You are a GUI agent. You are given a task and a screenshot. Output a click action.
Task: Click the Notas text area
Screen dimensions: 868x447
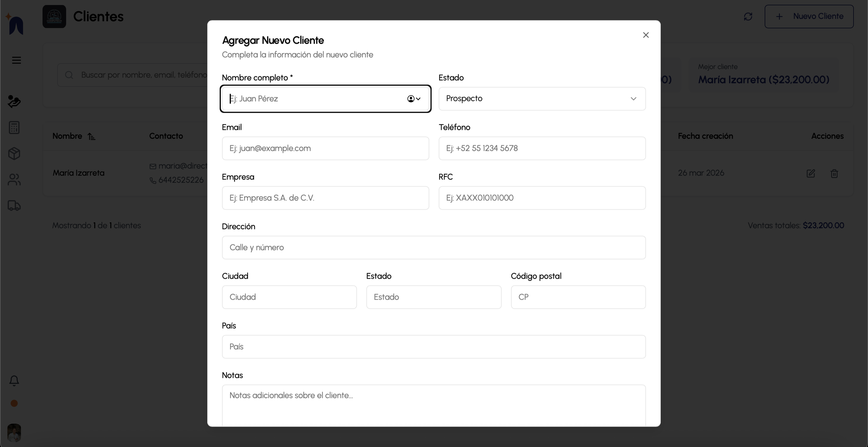click(x=433, y=404)
